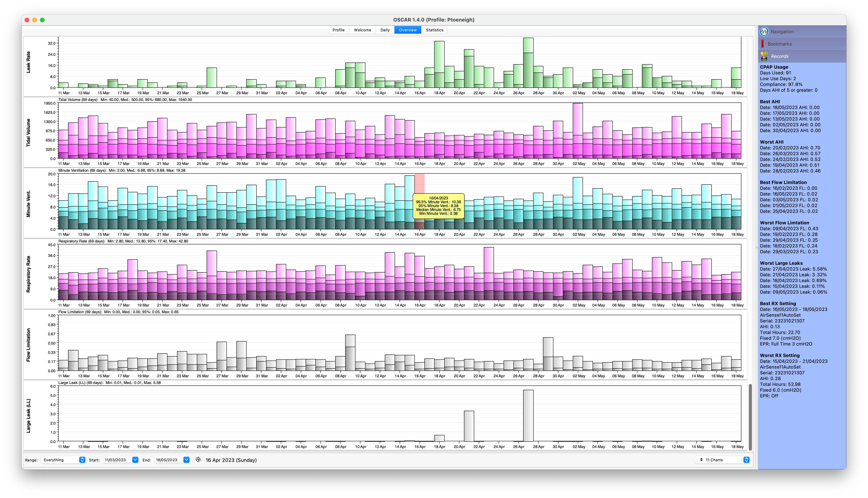Open the Range 'Everything' dropdown

[63, 460]
